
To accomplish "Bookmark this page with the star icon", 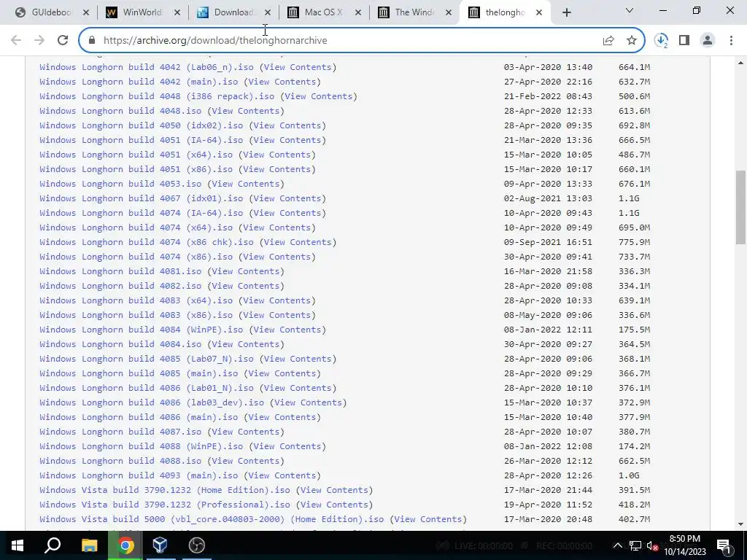I will [632, 41].
